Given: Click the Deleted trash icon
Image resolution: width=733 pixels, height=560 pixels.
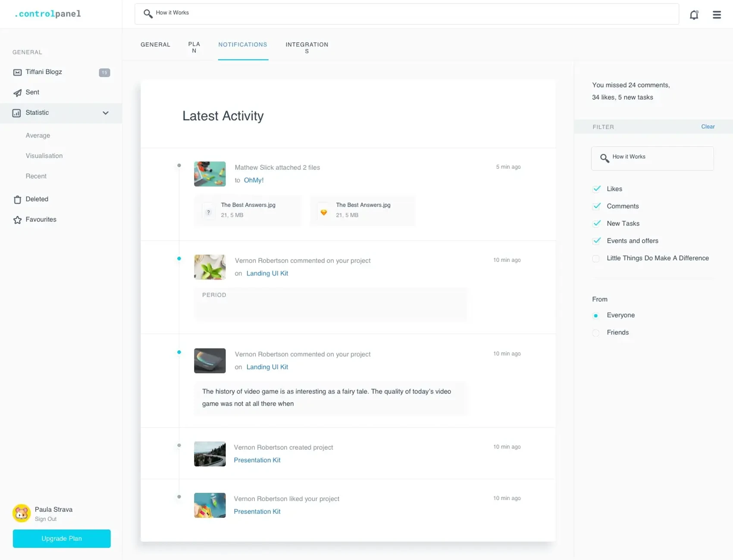Looking at the screenshot, I should coord(17,200).
